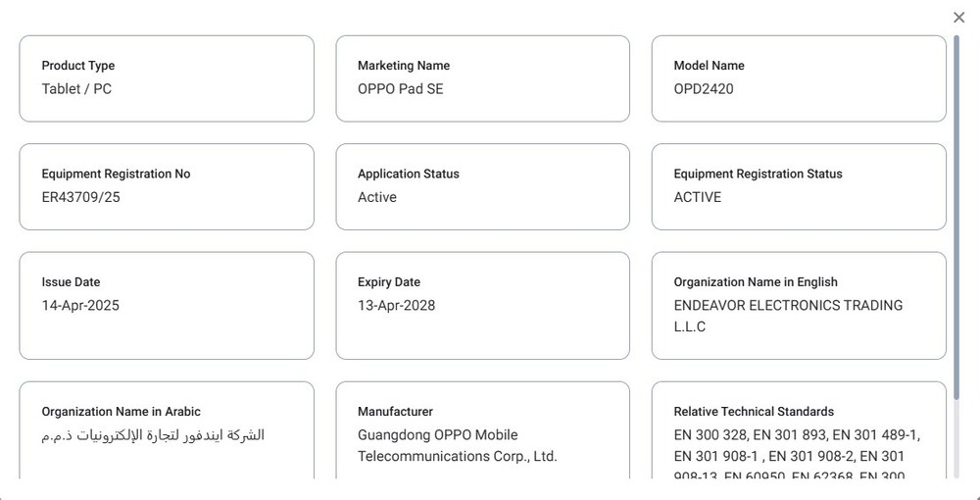Select the issue date 14-Apr-2025
This screenshot has width=980, height=500.
pyautogui.click(x=80, y=306)
